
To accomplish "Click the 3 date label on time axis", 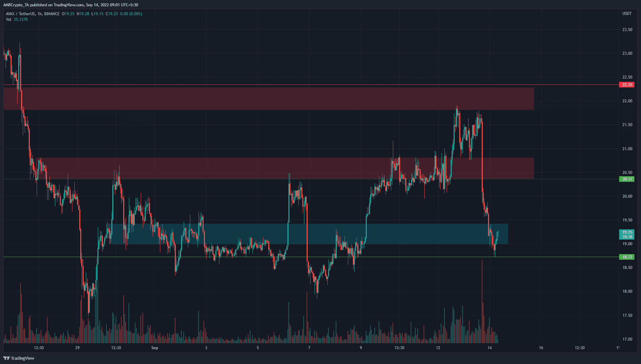I will 206,348.
